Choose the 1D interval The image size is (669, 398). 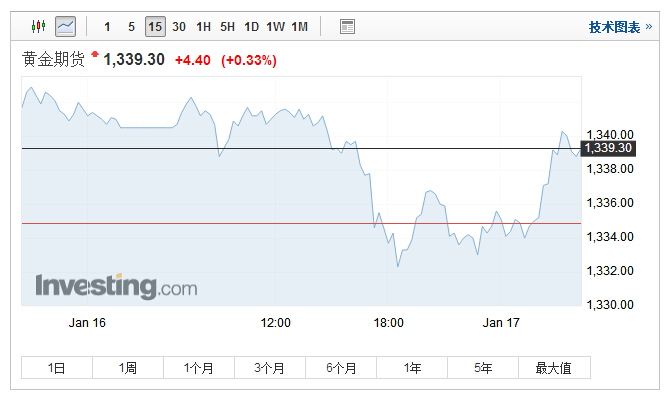(251, 27)
